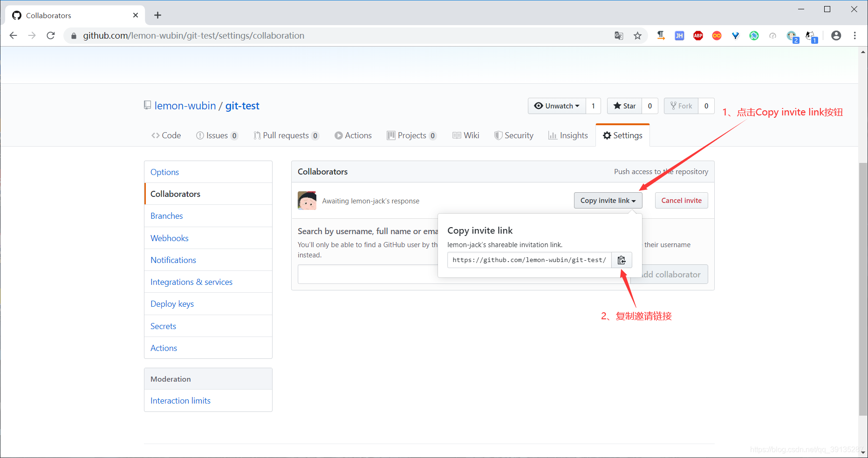Click the watchers count 1
868x458 pixels.
[x=593, y=106]
